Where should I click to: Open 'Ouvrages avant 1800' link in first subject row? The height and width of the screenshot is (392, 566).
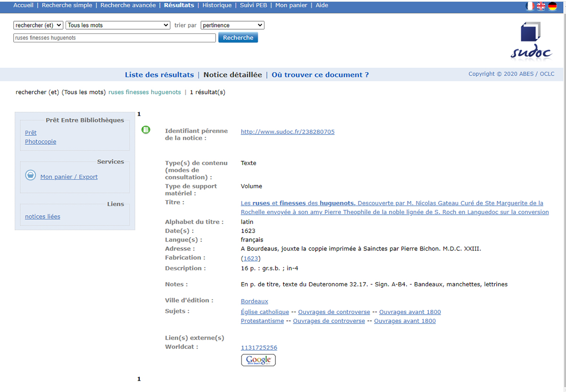click(x=410, y=312)
